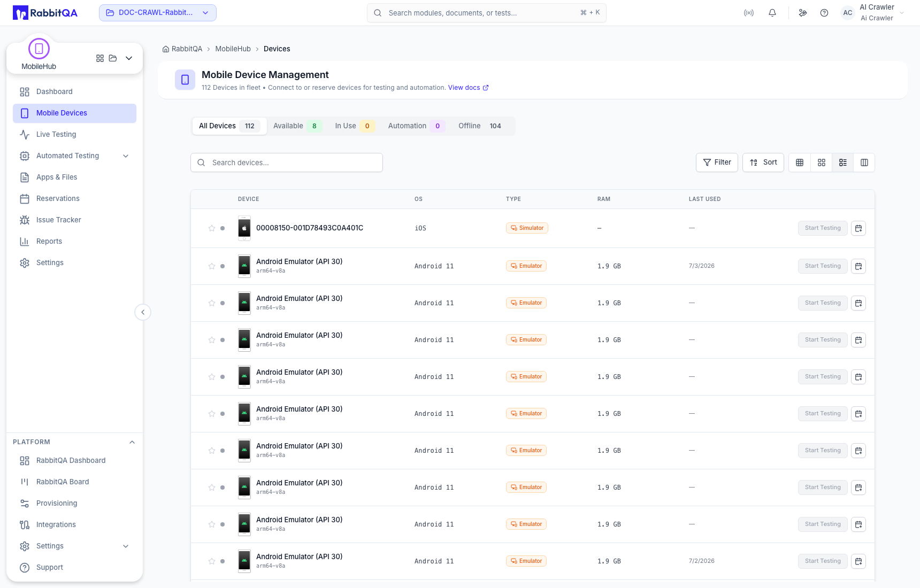Image resolution: width=920 pixels, height=588 pixels.
Task: Click Start Testing for the iOS simulator
Action: tap(823, 228)
